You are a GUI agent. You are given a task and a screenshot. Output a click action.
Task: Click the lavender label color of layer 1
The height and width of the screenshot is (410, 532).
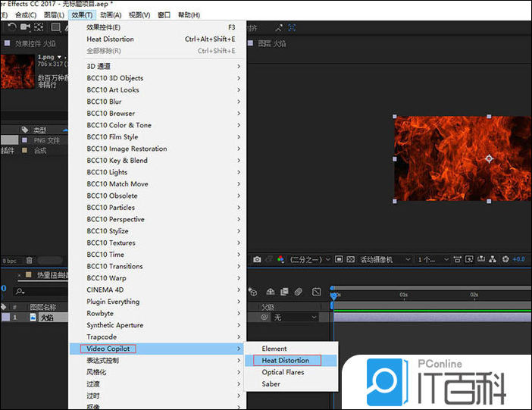tap(5, 318)
